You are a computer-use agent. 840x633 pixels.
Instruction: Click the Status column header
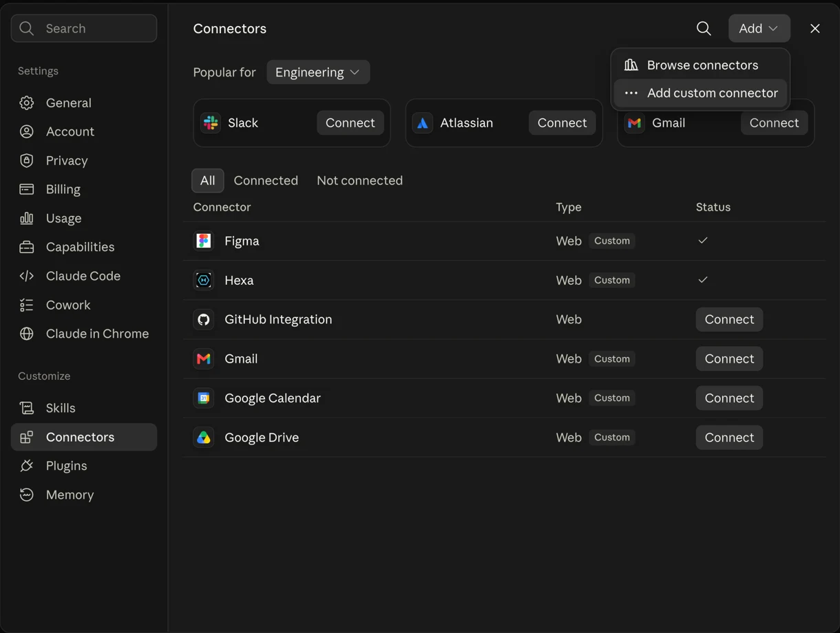(x=713, y=207)
